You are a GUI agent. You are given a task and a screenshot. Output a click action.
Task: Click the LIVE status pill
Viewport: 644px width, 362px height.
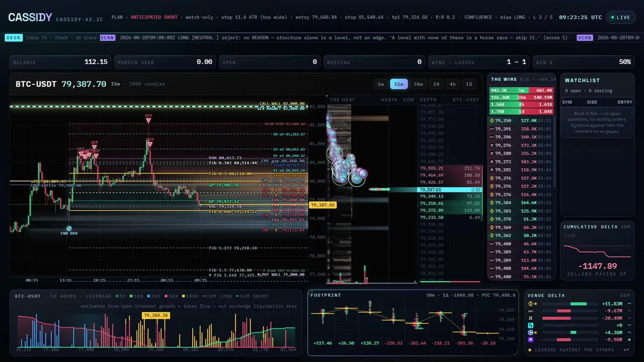click(x=620, y=17)
